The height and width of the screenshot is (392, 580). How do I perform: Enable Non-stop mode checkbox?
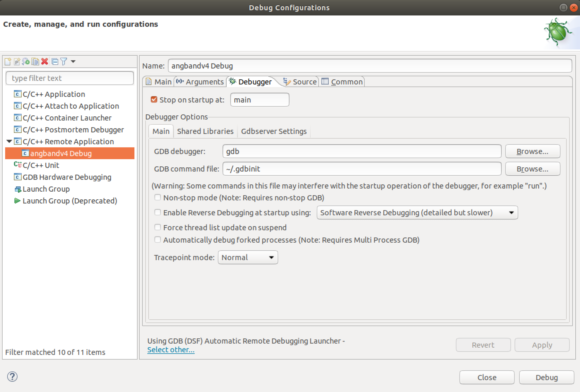(x=157, y=198)
